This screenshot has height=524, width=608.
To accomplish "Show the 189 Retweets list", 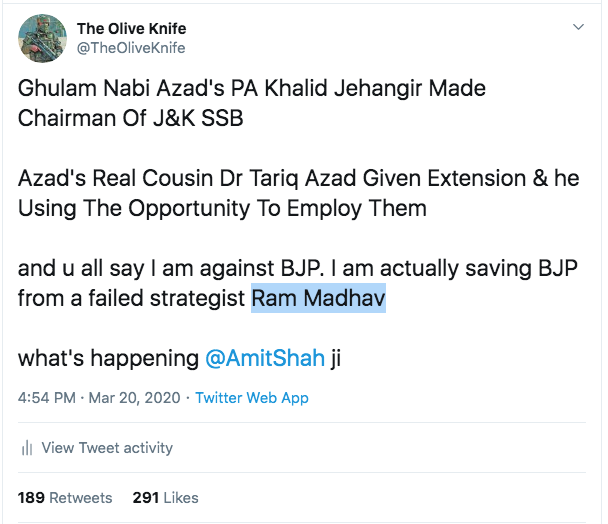I will point(65,497).
